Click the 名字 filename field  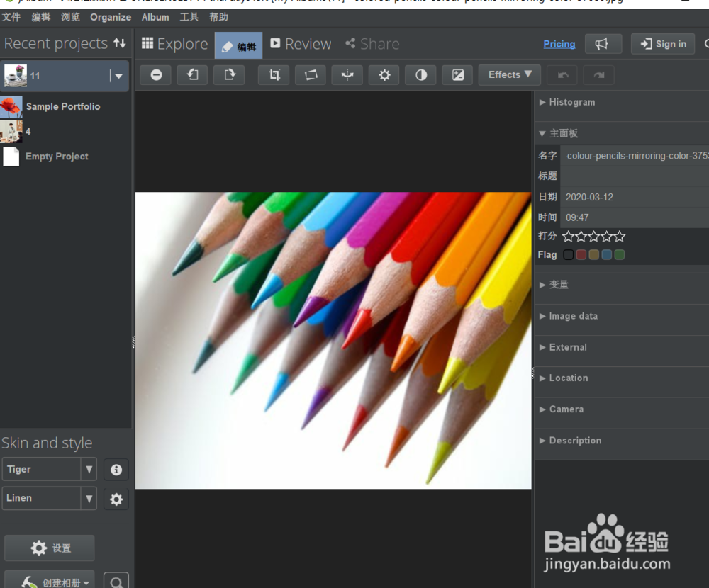(635, 155)
